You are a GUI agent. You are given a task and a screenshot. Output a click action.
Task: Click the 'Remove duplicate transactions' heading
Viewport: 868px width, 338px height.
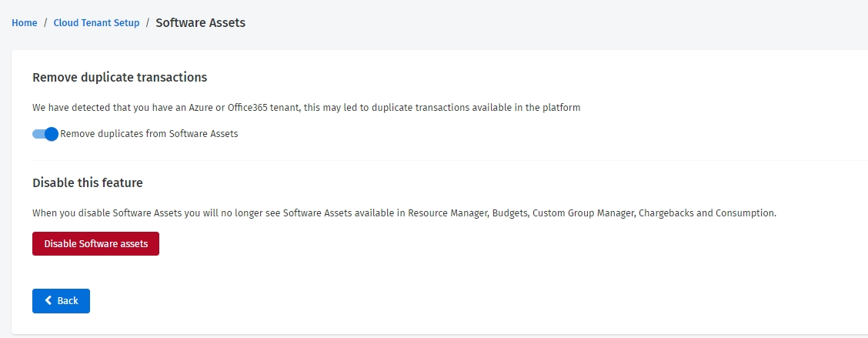pos(119,78)
